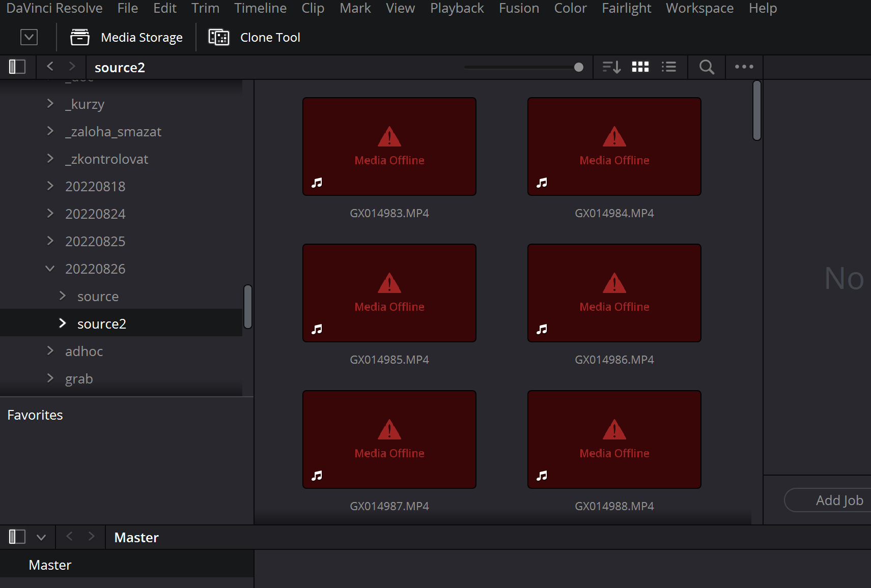Open the Fusion menu
871x588 pixels.
pos(519,8)
